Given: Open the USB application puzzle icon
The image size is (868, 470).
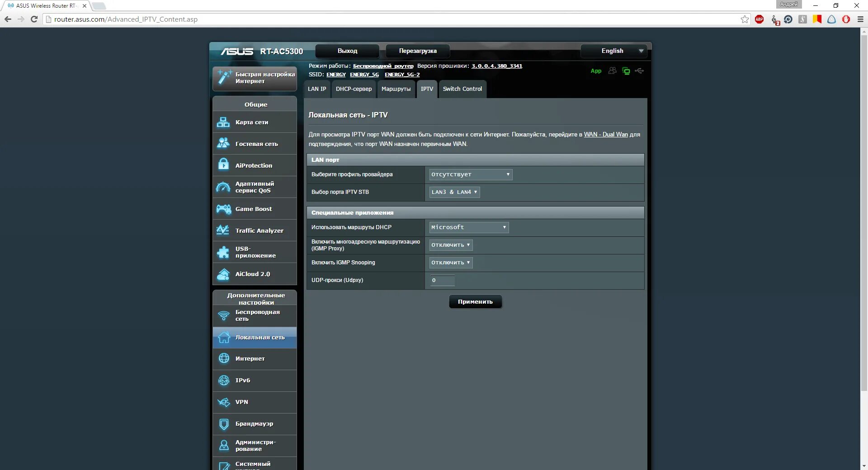Looking at the screenshot, I should [x=223, y=252].
